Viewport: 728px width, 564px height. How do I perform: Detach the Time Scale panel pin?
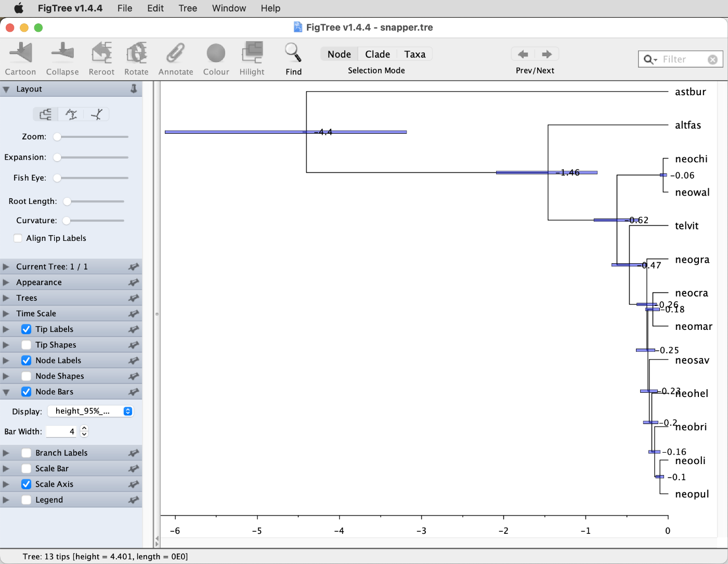point(134,314)
